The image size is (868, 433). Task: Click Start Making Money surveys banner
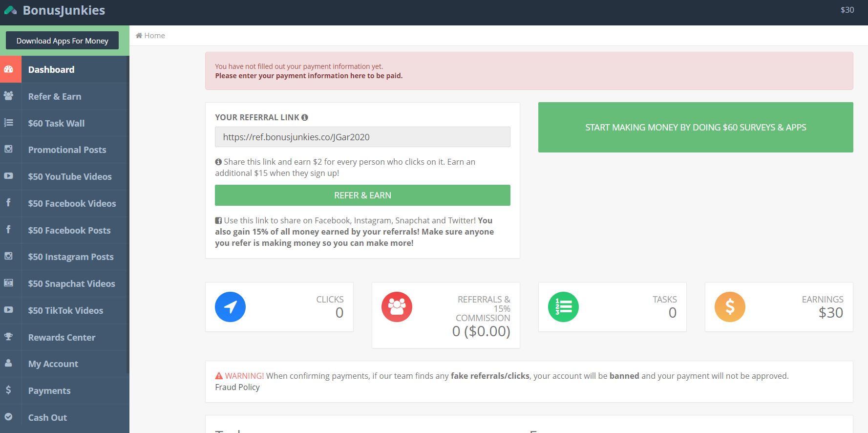(696, 127)
